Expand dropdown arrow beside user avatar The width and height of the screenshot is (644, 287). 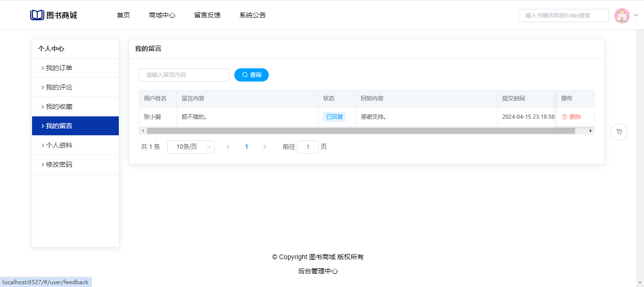tap(636, 15)
